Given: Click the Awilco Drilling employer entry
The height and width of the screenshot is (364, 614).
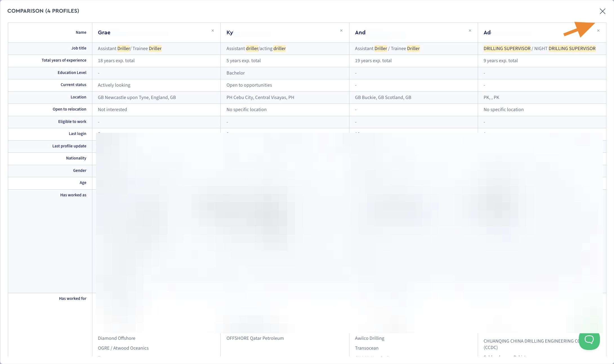Looking at the screenshot, I should point(369,338).
